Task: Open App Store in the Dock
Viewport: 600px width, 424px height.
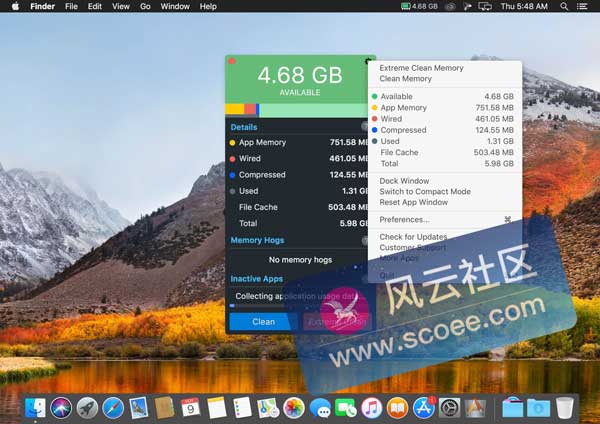Action: click(x=423, y=407)
